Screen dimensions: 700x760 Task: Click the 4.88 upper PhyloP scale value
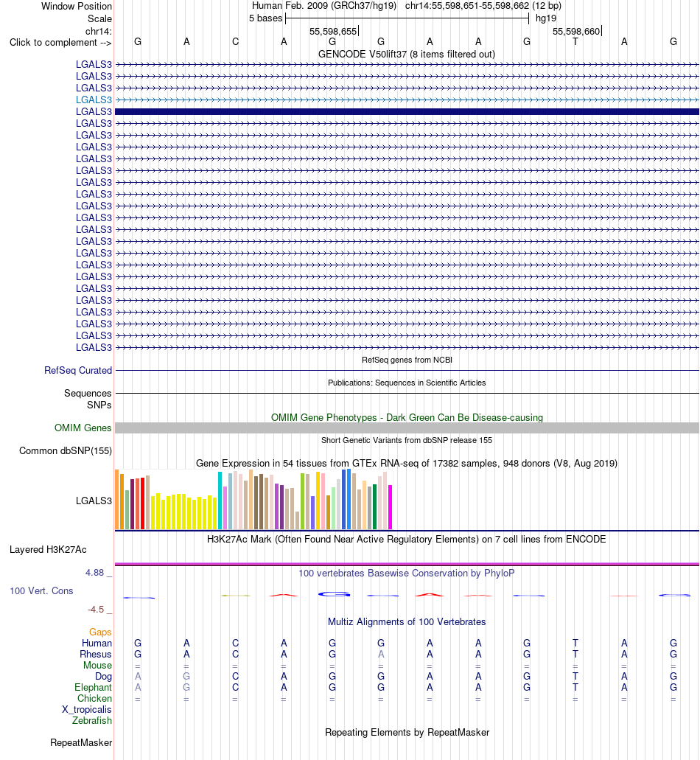point(95,573)
